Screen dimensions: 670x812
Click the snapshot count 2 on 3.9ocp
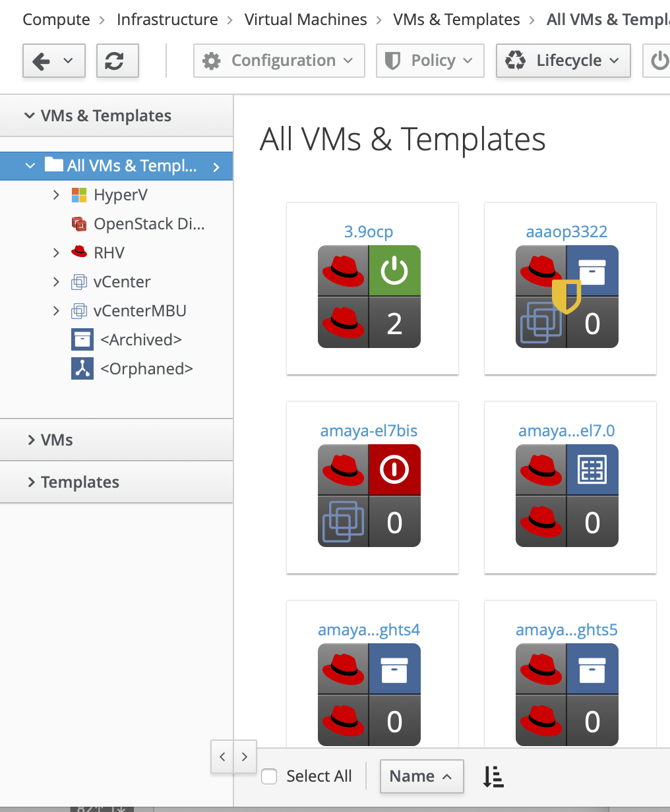point(394,323)
